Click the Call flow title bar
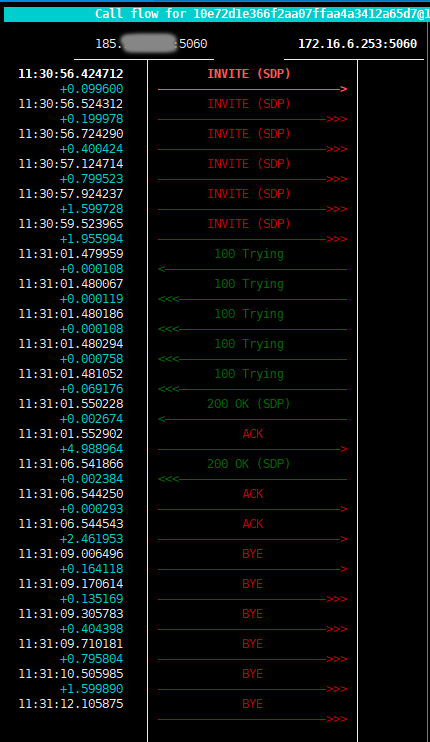This screenshot has width=430, height=742. 216,14
